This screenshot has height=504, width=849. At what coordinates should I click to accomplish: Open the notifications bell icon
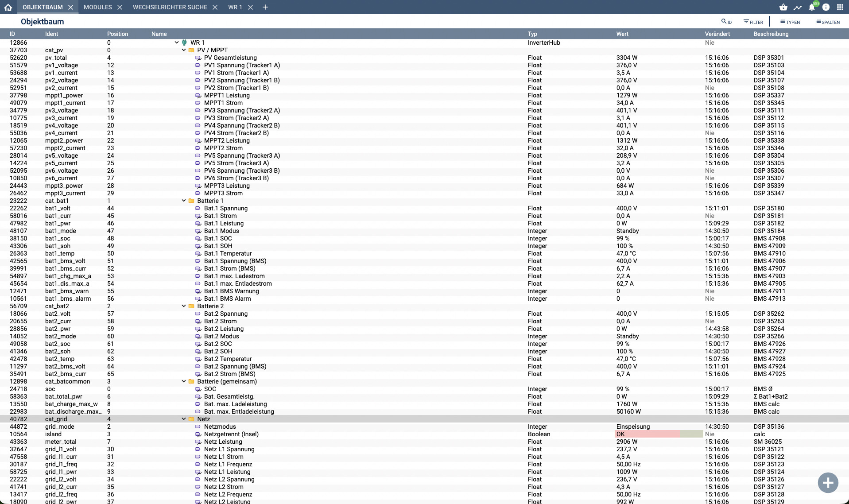812,7
